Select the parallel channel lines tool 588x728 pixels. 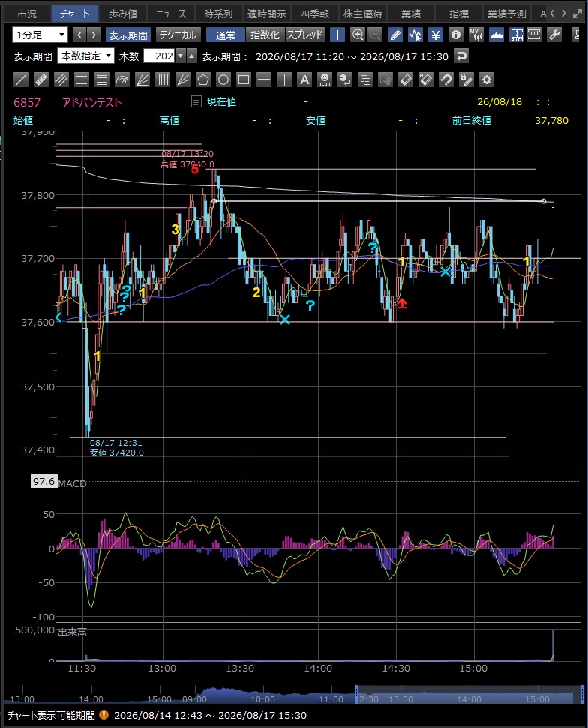click(x=61, y=80)
